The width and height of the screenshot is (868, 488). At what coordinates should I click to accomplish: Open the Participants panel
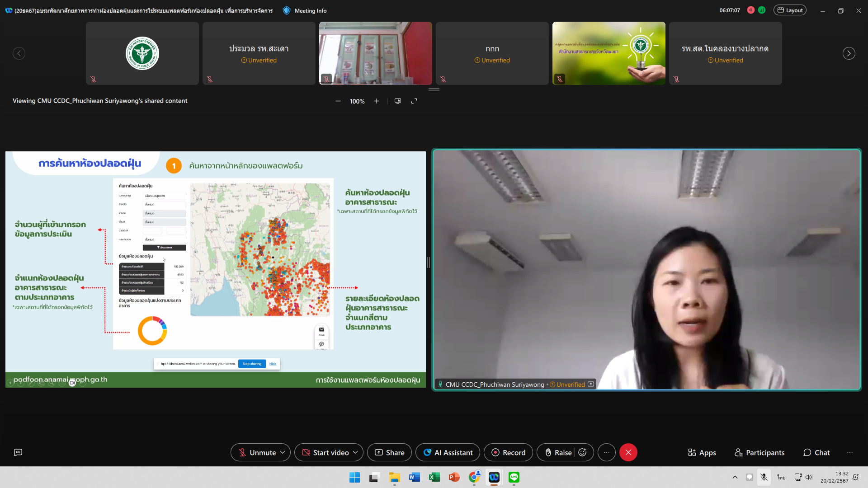759,452
